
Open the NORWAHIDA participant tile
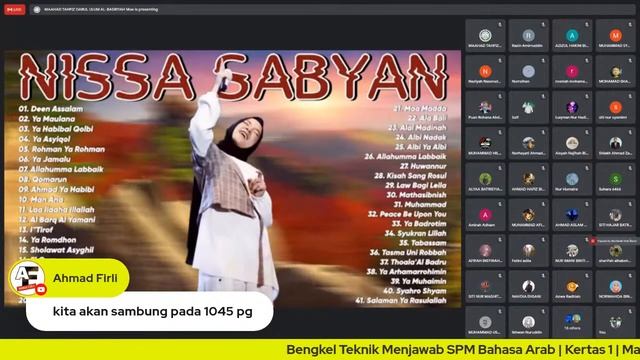coord(616,287)
